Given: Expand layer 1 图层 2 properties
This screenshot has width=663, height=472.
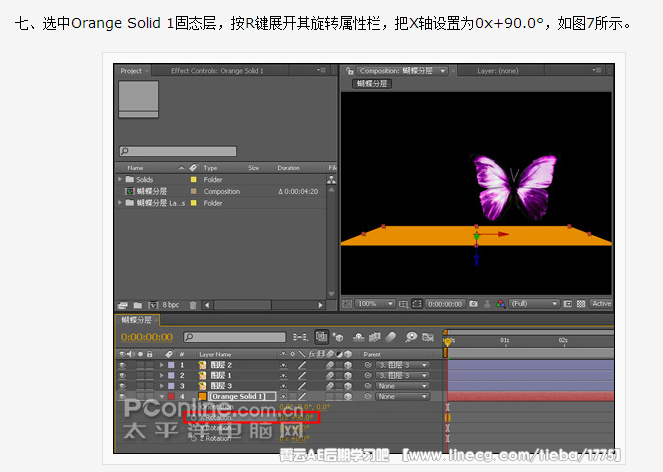Looking at the screenshot, I should [162, 365].
